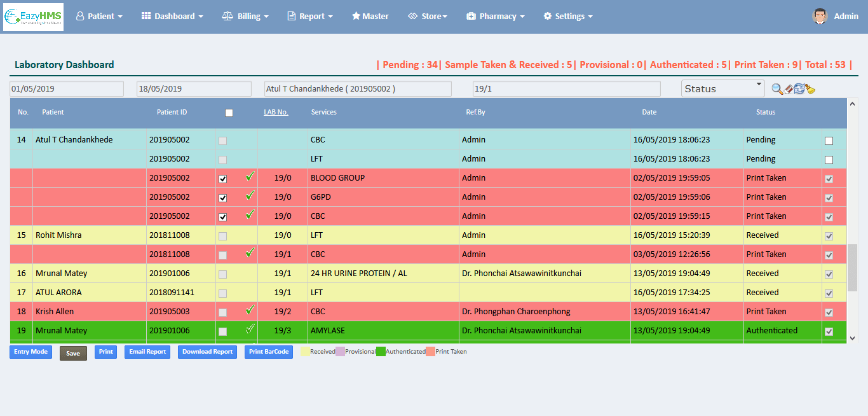The image size is (868, 416).
Task: Click the eraser icon beside search
Action: click(789, 89)
